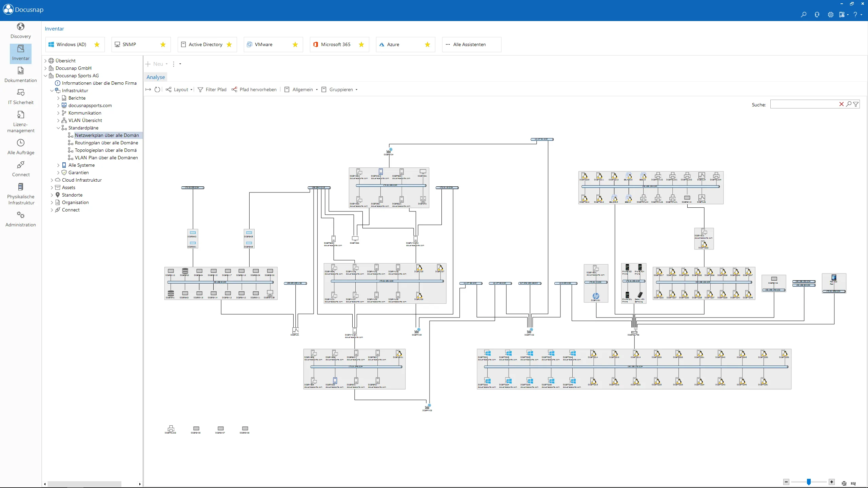Click the arrow export icon in the Analyse toolbar
The image size is (868, 488).
coord(148,89)
